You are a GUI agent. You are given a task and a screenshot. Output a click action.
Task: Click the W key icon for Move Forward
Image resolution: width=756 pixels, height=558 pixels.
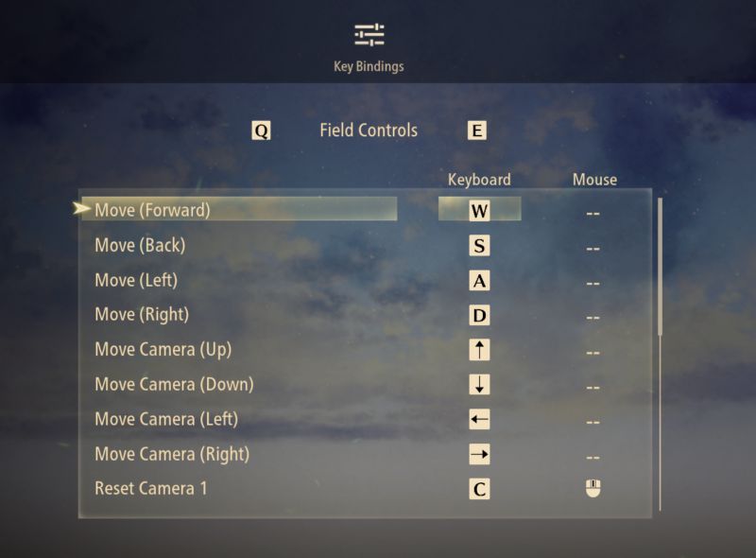click(479, 211)
